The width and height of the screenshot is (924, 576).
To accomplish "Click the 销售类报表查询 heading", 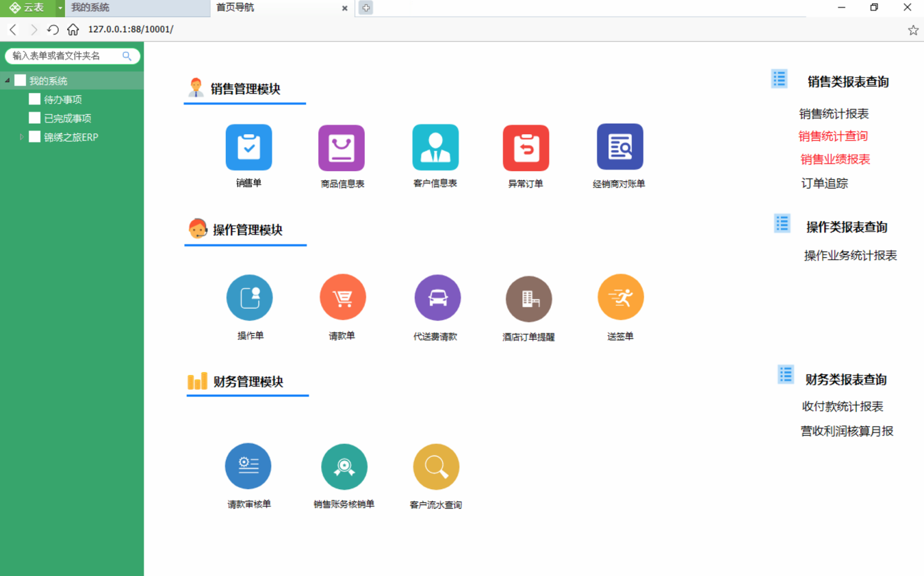I will pos(848,82).
